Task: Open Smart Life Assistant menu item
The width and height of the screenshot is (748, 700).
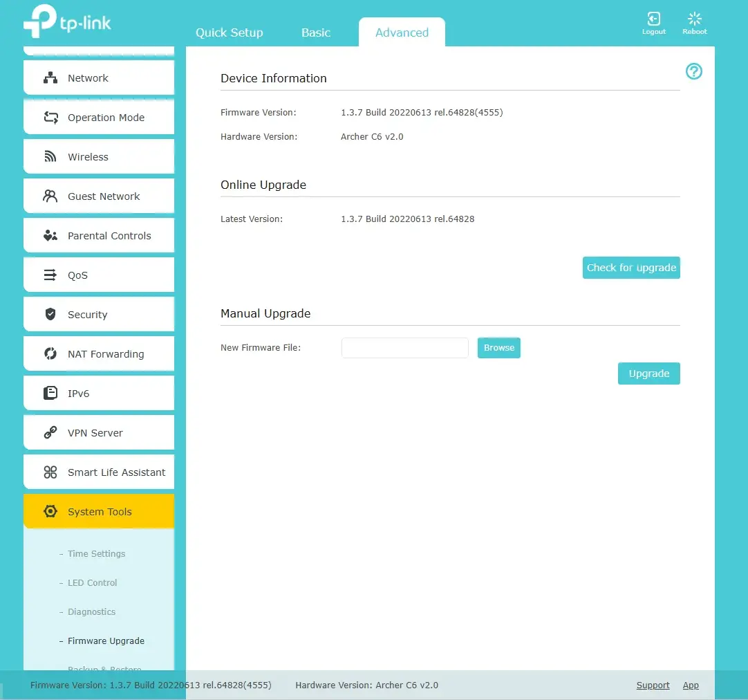Action: [99, 472]
